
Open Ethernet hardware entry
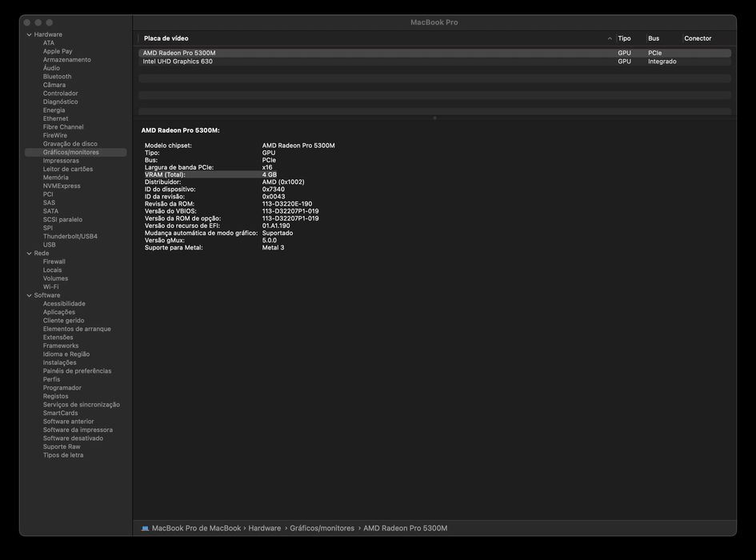55,118
